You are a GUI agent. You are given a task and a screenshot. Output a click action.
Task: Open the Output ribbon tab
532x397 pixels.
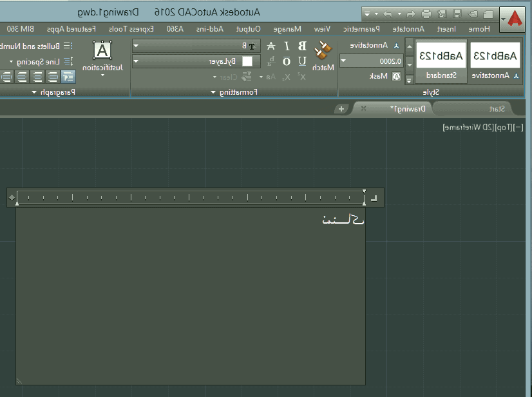[249, 29]
